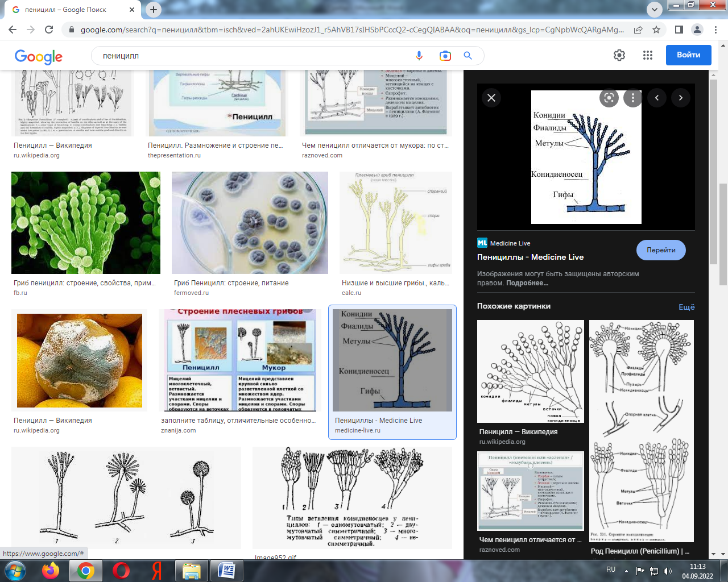Click 'Чем пеницилл отличается от мукора' top caption

375,145
